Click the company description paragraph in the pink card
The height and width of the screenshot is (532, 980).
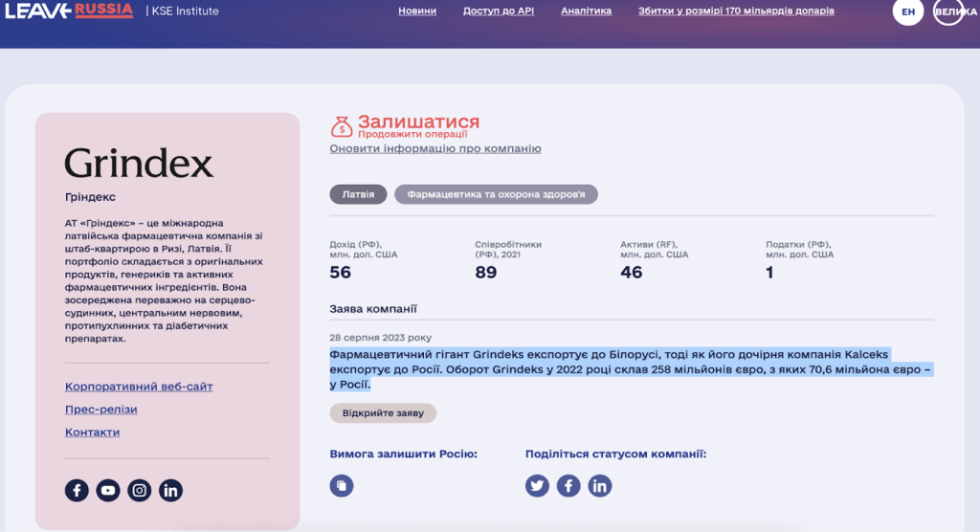(x=164, y=280)
